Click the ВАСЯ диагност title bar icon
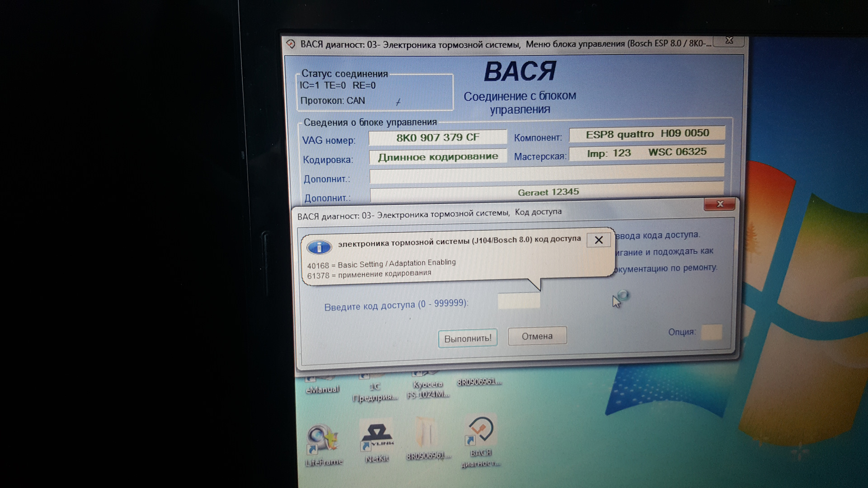The height and width of the screenshot is (488, 868). (291, 44)
